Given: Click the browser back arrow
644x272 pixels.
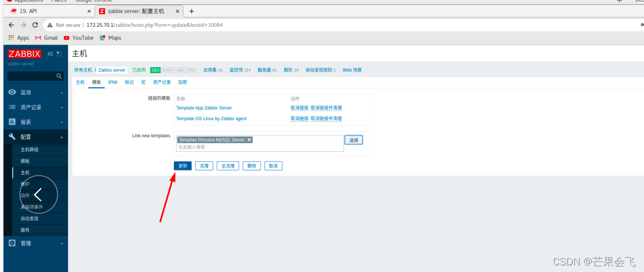Looking at the screenshot, I should pos(11,25).
